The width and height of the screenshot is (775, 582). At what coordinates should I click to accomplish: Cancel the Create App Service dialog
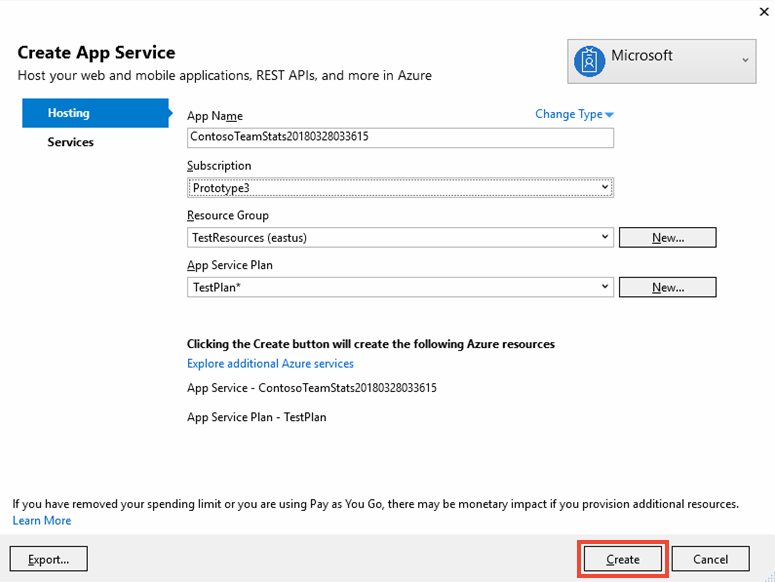point(710,559)
